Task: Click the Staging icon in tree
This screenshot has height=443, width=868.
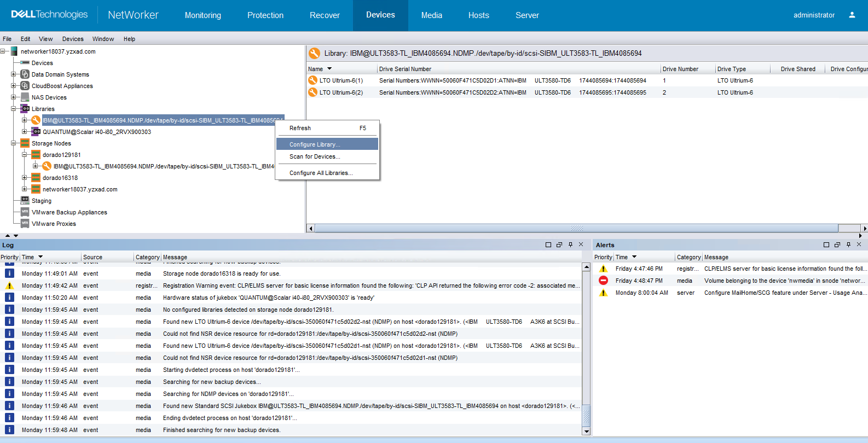Action: 25,201
